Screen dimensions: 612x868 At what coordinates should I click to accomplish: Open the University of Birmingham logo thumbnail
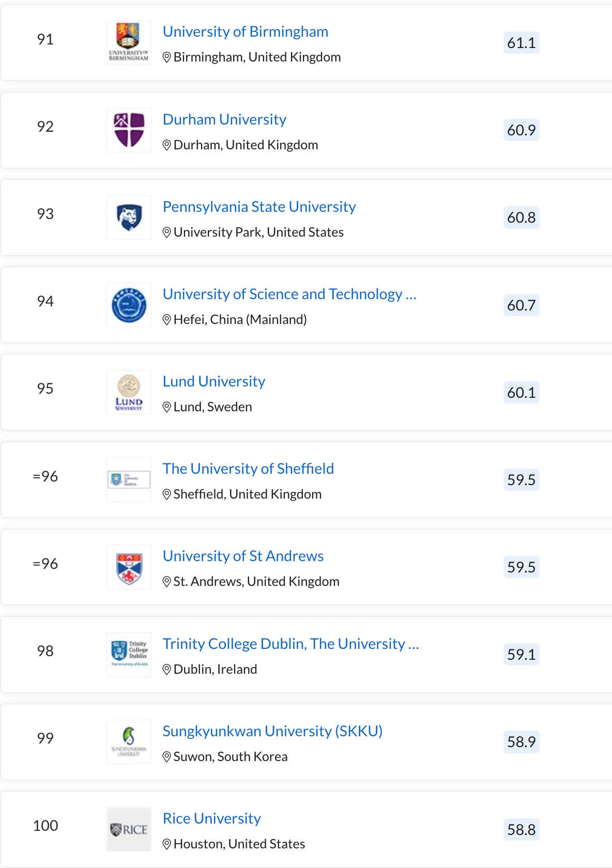129,42
